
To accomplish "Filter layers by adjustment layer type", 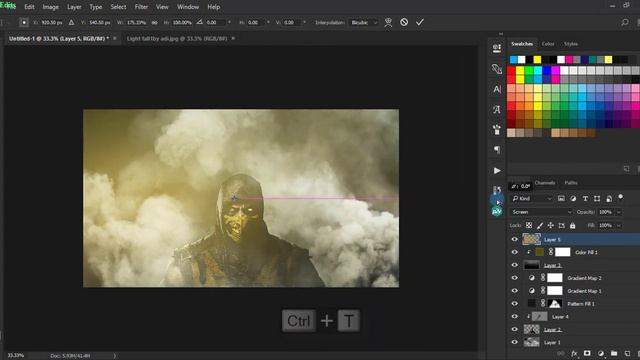I will (x=573, y=198).
